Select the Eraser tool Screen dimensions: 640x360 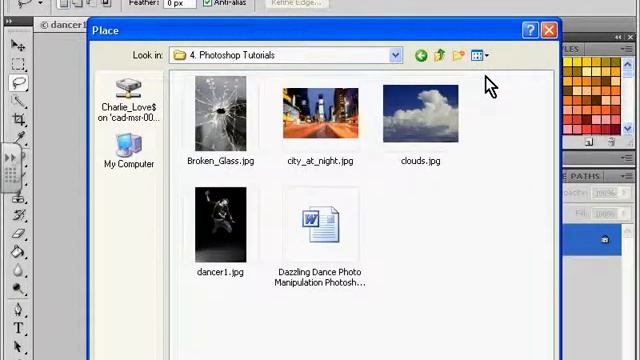click(18, 234)
